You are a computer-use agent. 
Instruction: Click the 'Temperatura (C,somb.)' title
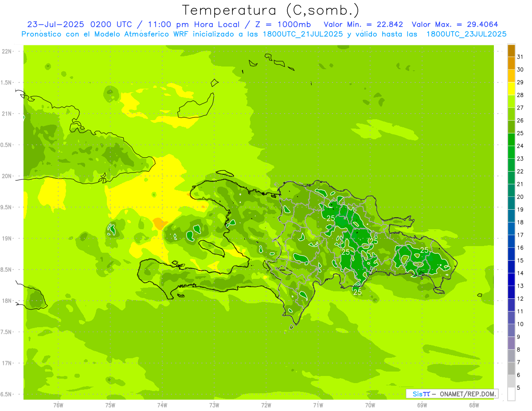click(x=270, y=10)
